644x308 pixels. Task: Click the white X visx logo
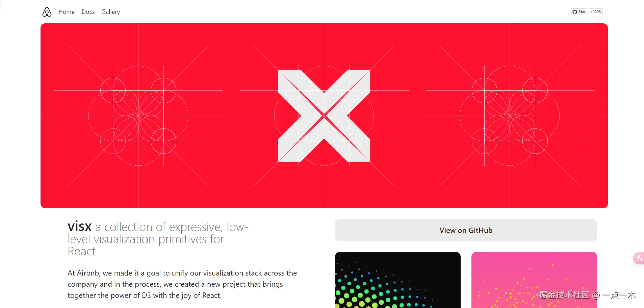click(324, 116)
